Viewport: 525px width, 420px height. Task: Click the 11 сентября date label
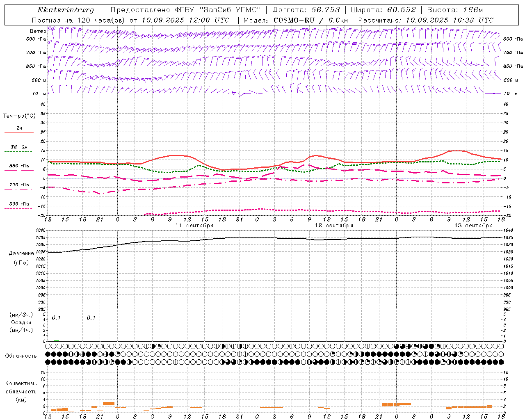pyautogui.click(x=194, y=226)
